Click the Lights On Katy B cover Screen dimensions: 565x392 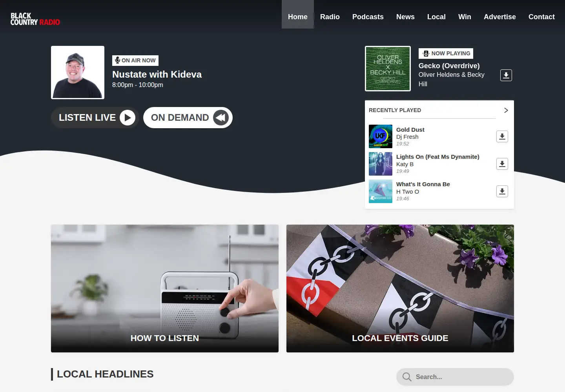[x=381, y=164]
